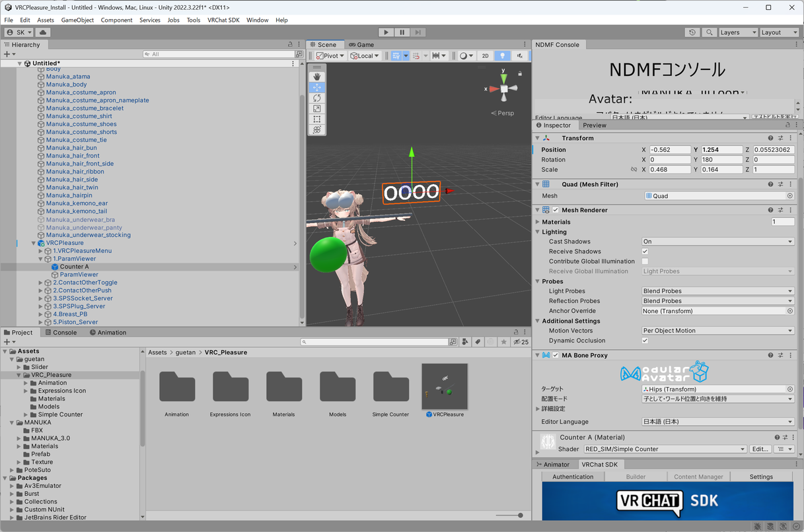Select the VRCPleasure prefab thumbnail
The width and height of the screenshot is (804, 532).
(445, 387)
